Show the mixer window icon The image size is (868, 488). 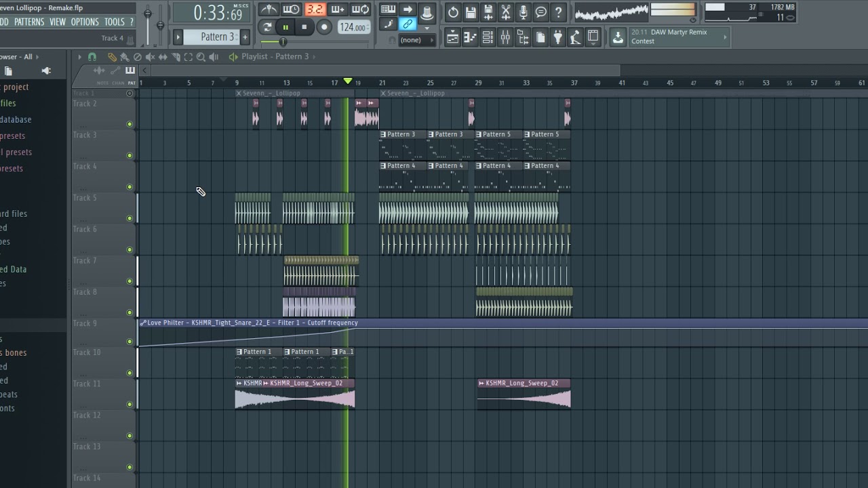505,38
